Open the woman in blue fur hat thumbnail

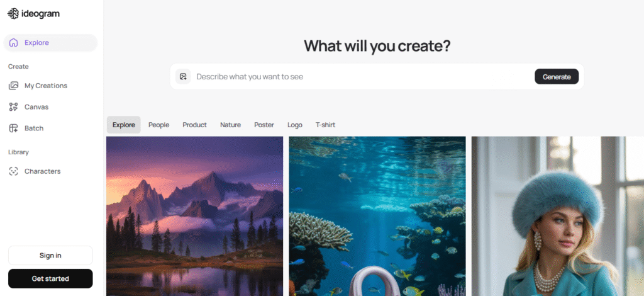coord(558,216)
